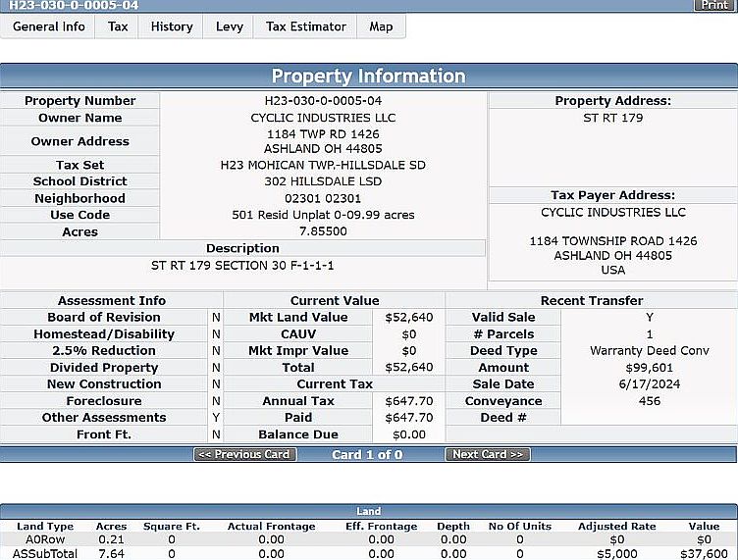Select Paid amount $647.70
This screenshot has height=560, width=738.
tap(408, 418)
